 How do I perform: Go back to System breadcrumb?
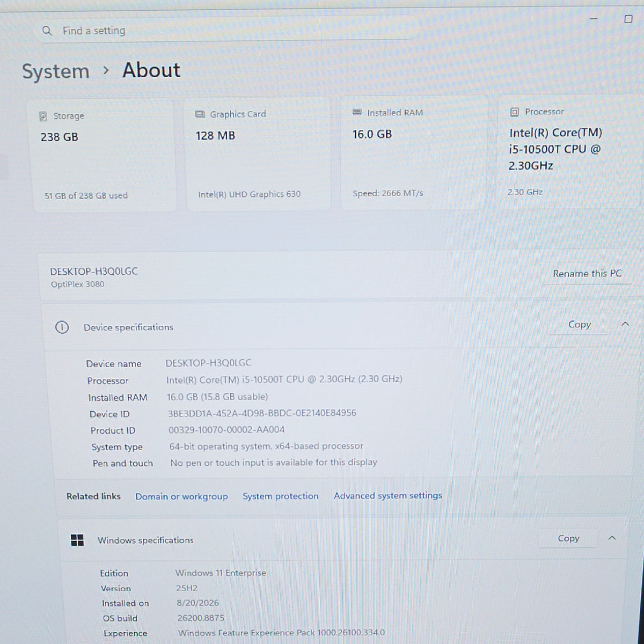point(55,71)
